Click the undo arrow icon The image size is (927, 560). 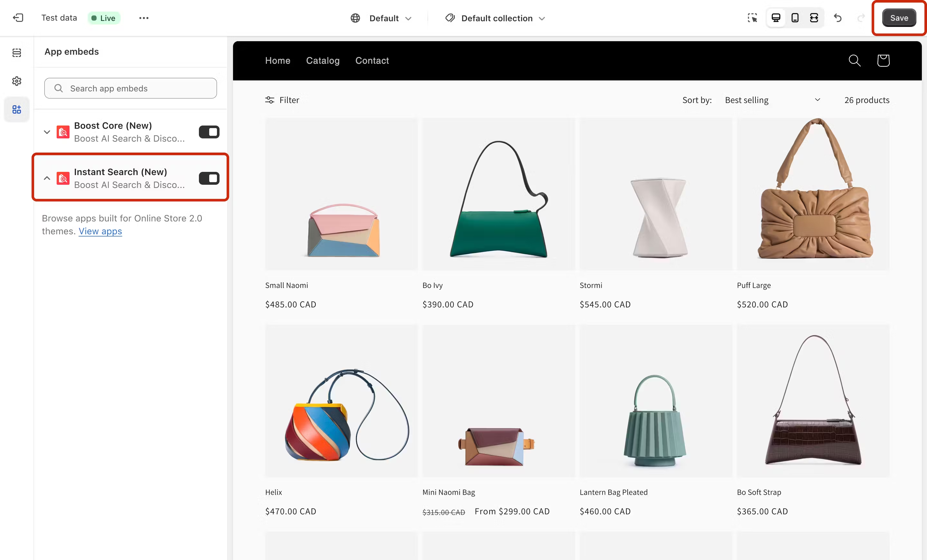pyautogui.click(x=838, y=18)
